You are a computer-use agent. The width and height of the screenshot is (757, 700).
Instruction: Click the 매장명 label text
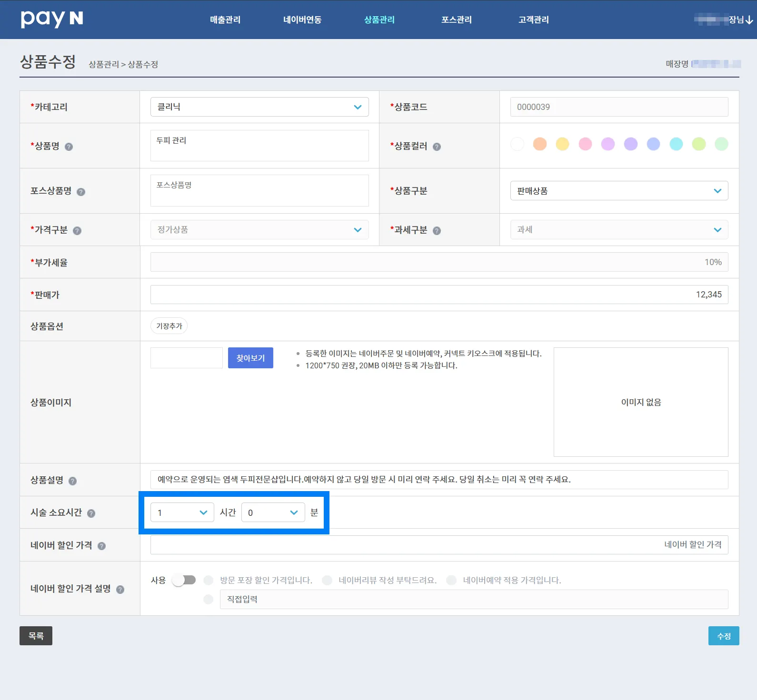point(677,64)
